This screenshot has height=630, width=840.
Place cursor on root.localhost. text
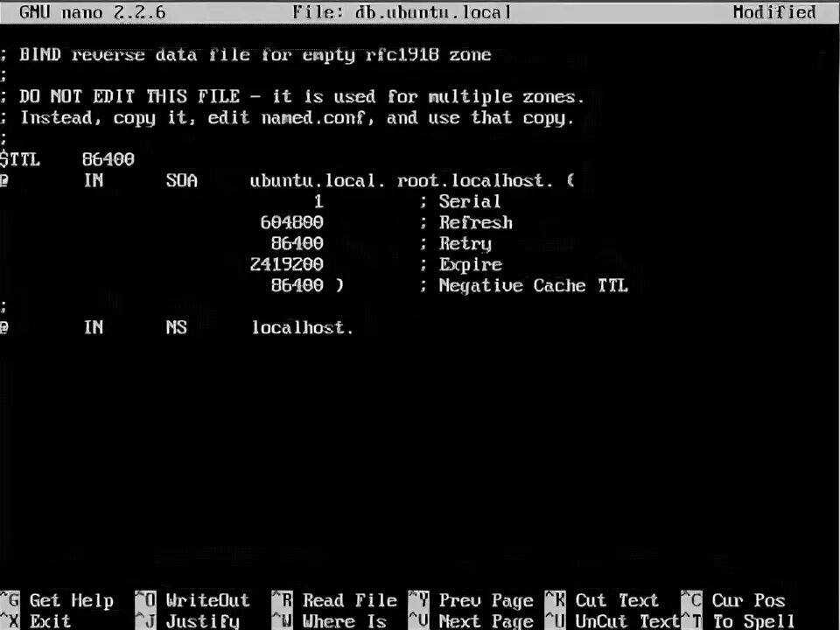tap(475, 180)
